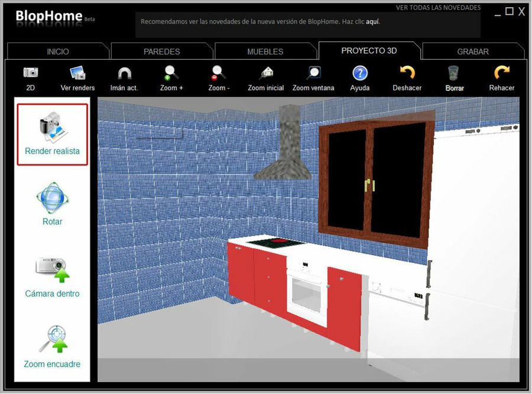This screenshot has height=394, width=532.
Task: Switch to the PAREDES tab
Action: (161, 51)
